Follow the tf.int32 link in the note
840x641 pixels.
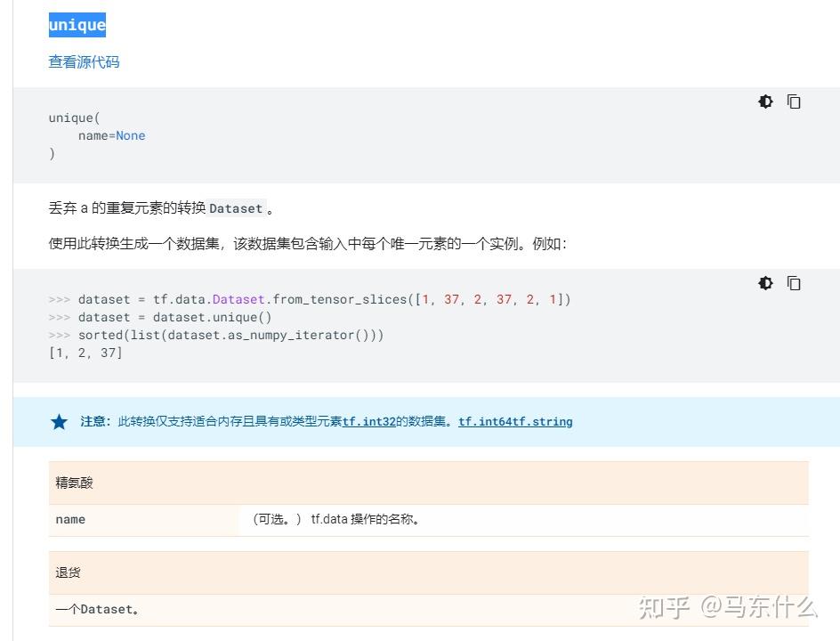point(368,422)
